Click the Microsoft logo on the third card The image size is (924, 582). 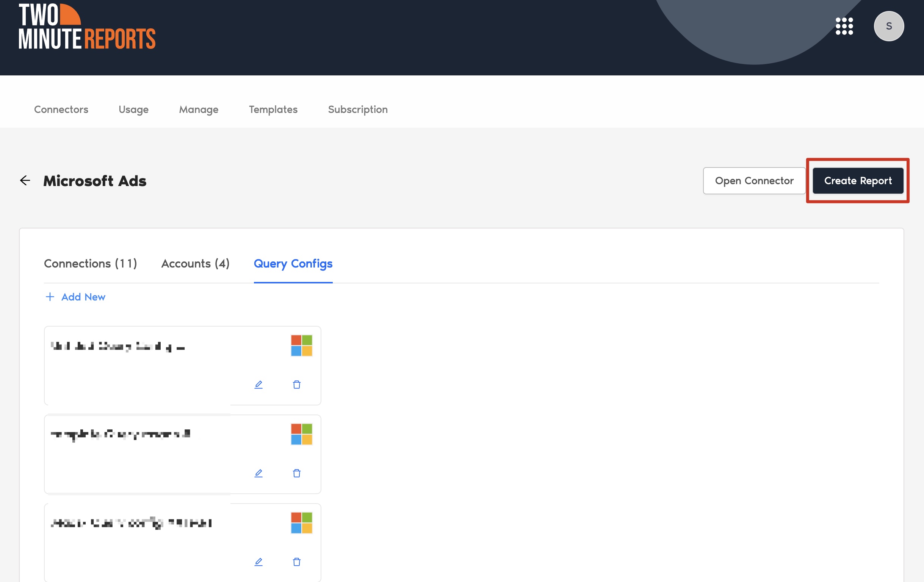tap(302, 523)
